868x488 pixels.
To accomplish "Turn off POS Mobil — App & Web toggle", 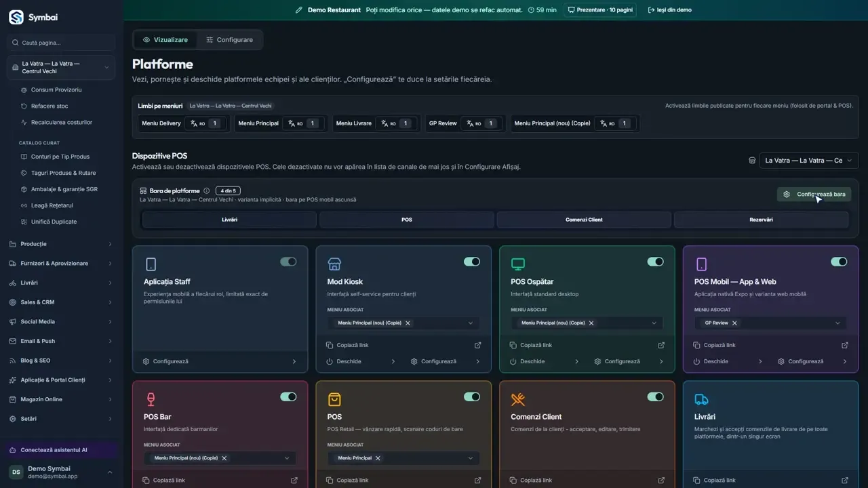I will pyautogui.click(x=839, y=262).
